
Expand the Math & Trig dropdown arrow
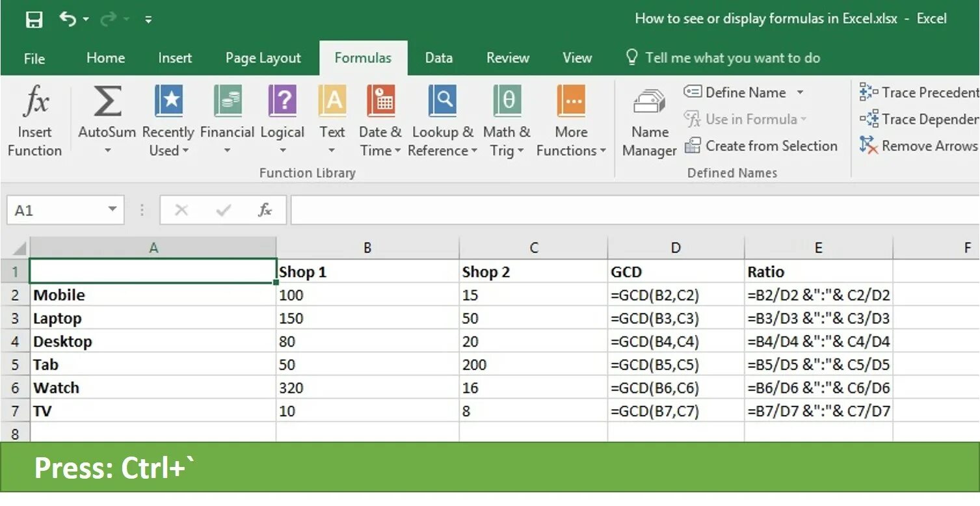520,152
